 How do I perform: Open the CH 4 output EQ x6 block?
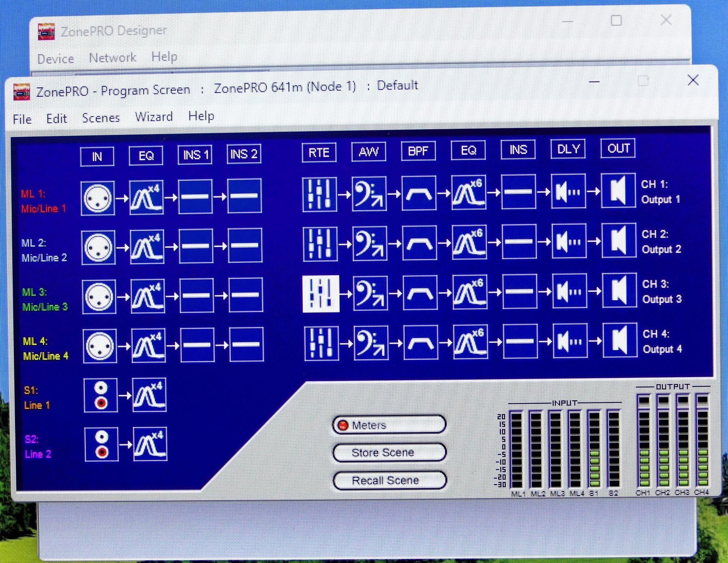point(470,342)
